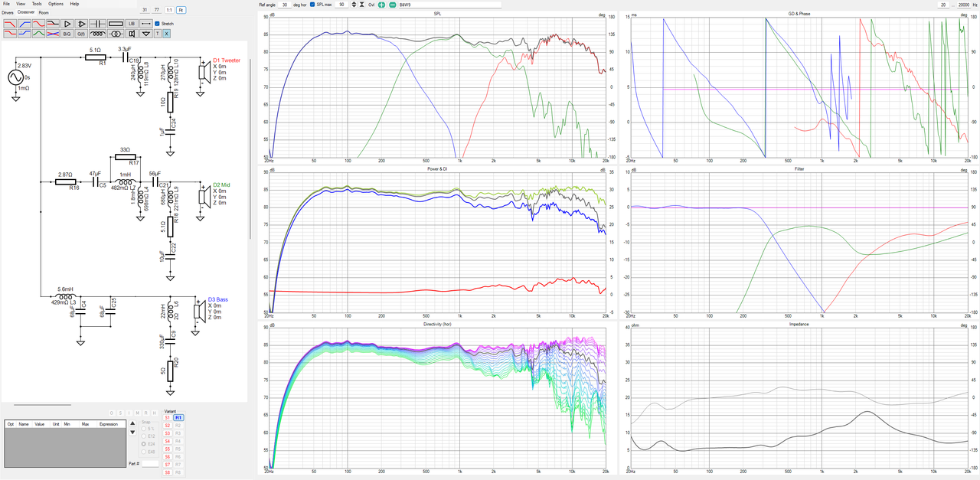Open the Options menu
This screenshot has height=480, width=980.
(x=56, y=4)
